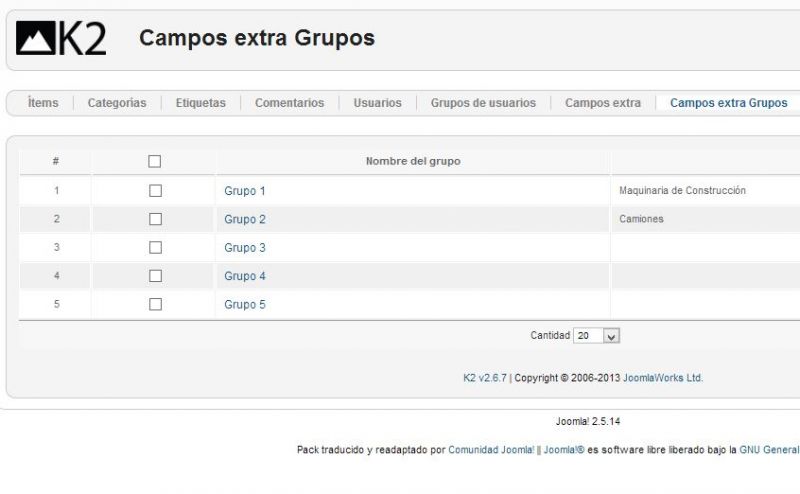Click the K2 mountain logo icon
800x494 pixels.
pyautogui.click(x=35, y=38)
